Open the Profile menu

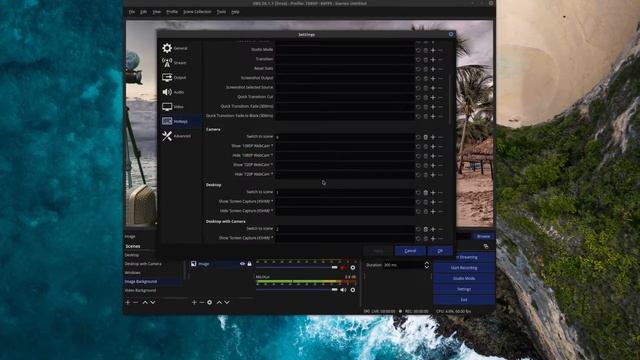coord(172,12)
